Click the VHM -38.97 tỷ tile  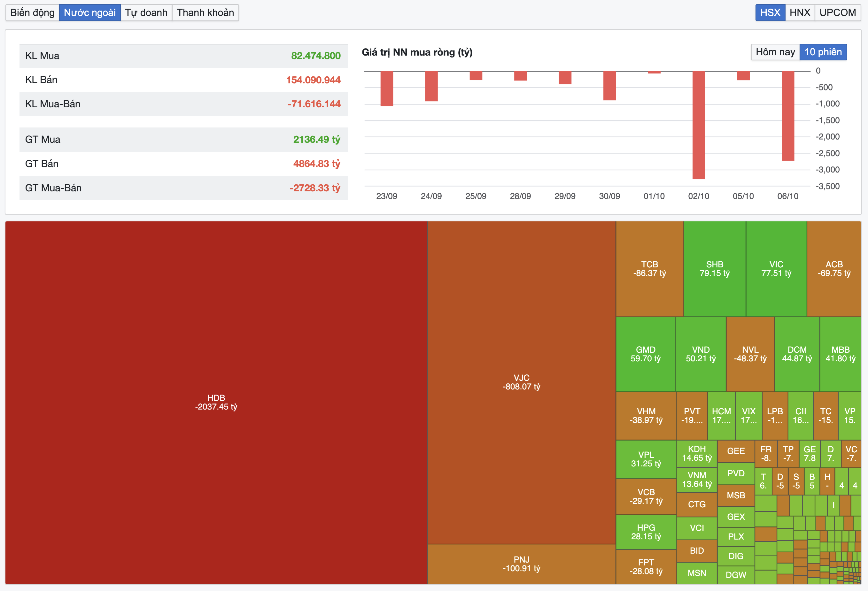[x=646, y=416]
